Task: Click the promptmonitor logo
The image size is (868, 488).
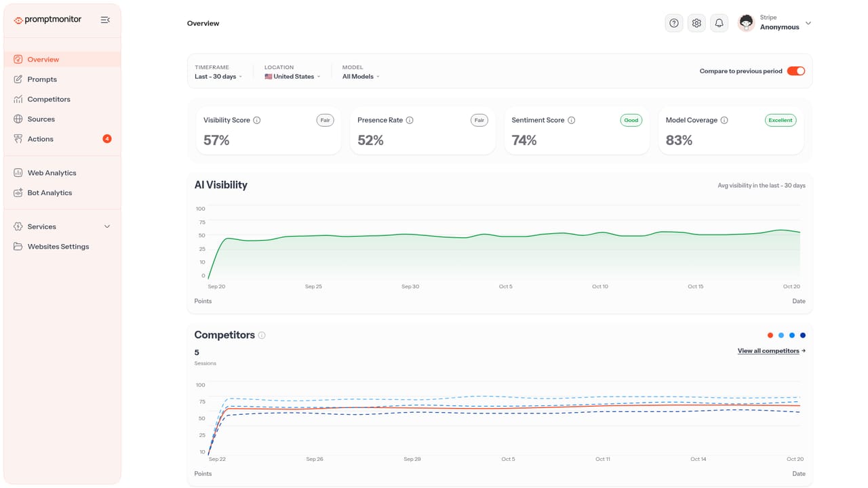Action: 47,20
